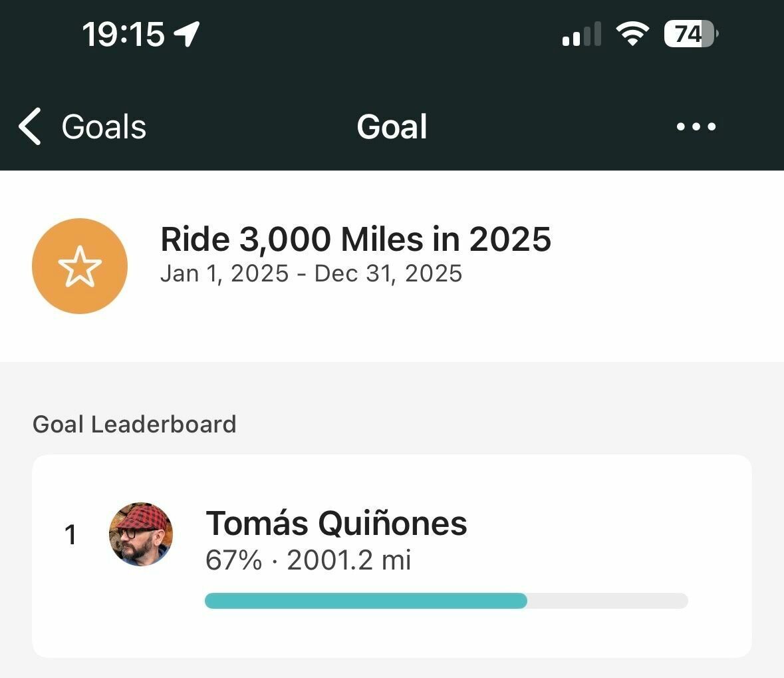Click the "Goal" page title

tap(392, 126)
